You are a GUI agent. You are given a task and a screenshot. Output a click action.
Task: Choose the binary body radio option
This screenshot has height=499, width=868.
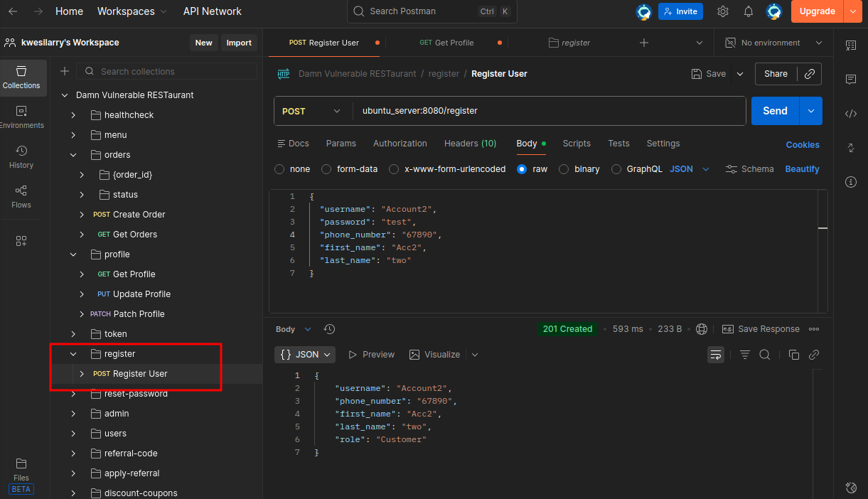coord(564,169)
